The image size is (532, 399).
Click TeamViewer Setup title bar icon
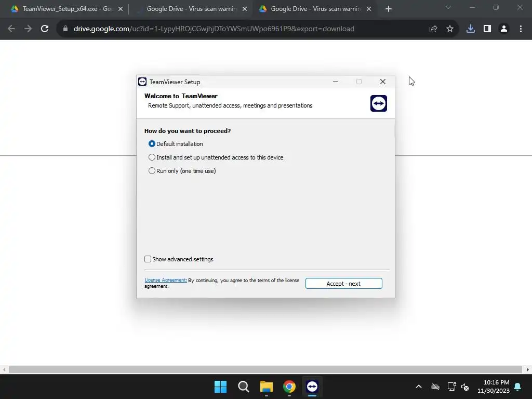click(142, 82)
